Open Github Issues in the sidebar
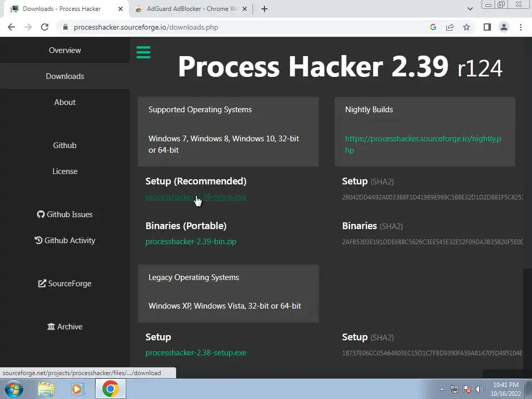532x399 pixels. (65, 215)
